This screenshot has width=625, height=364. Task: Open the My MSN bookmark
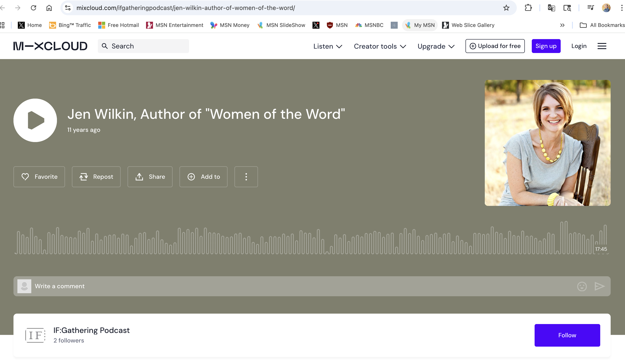tap(420, 25)
